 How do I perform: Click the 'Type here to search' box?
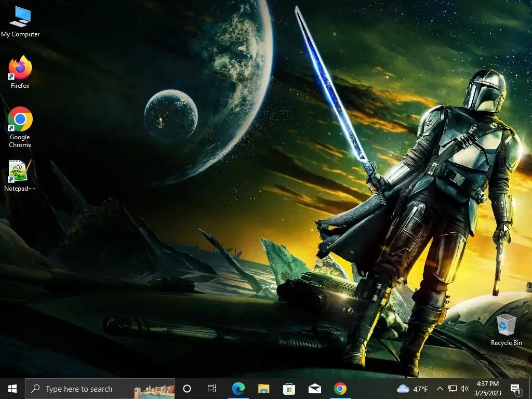[x=100, y=389]
